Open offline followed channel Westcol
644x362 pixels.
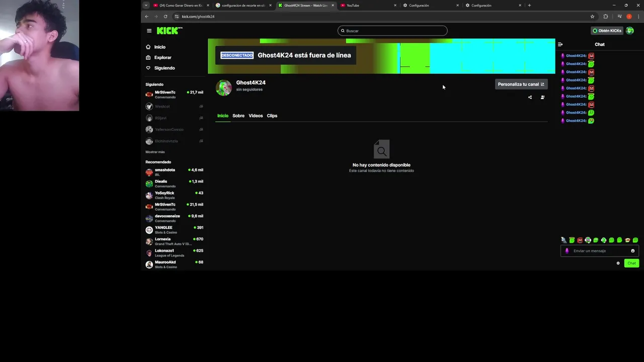click(175, 107)
